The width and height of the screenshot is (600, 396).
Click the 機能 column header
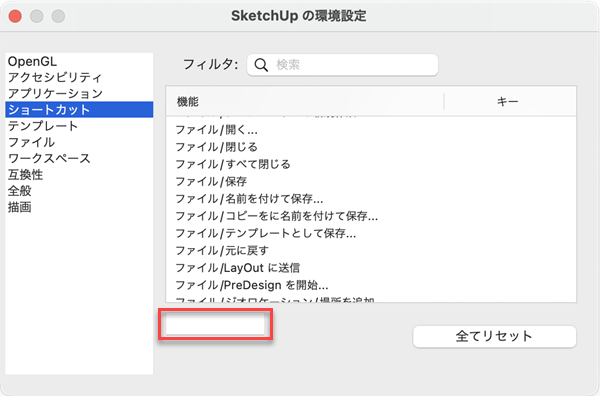coord(305,101)
